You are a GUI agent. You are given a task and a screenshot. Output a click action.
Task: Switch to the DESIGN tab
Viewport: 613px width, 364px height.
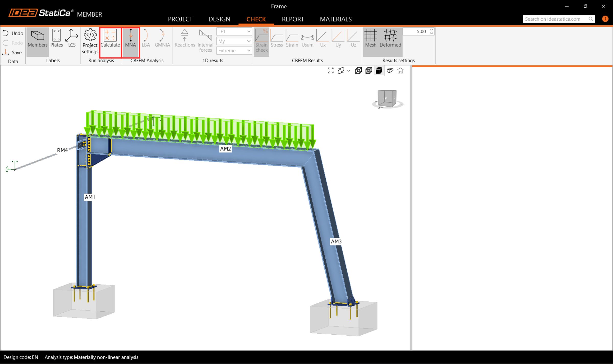point(219,19)
